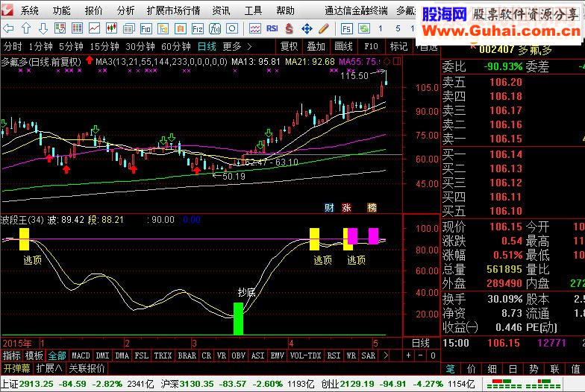Switch to 5分钟 period tab
Screen dimensions: 585x392
(71, 46)
